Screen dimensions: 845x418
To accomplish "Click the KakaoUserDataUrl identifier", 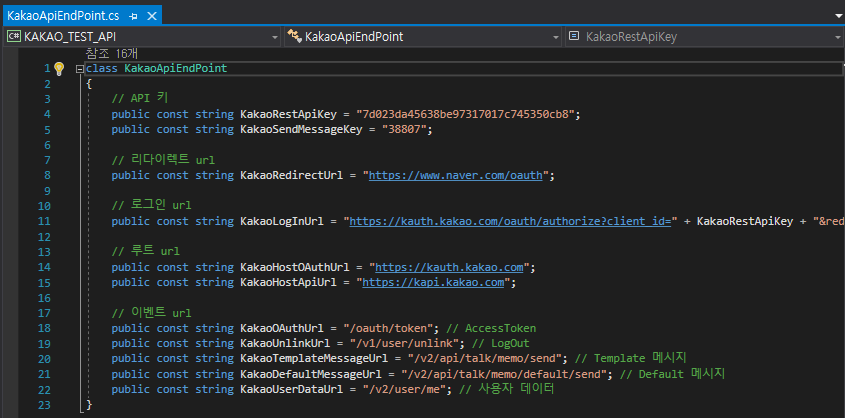I will (x=291, y=389).
